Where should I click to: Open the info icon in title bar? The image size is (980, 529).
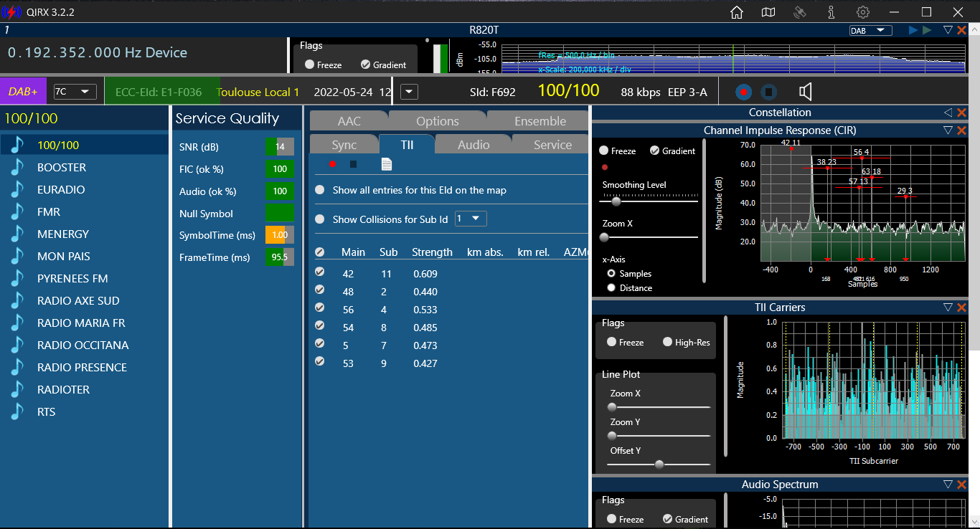[x=831, y=12]
